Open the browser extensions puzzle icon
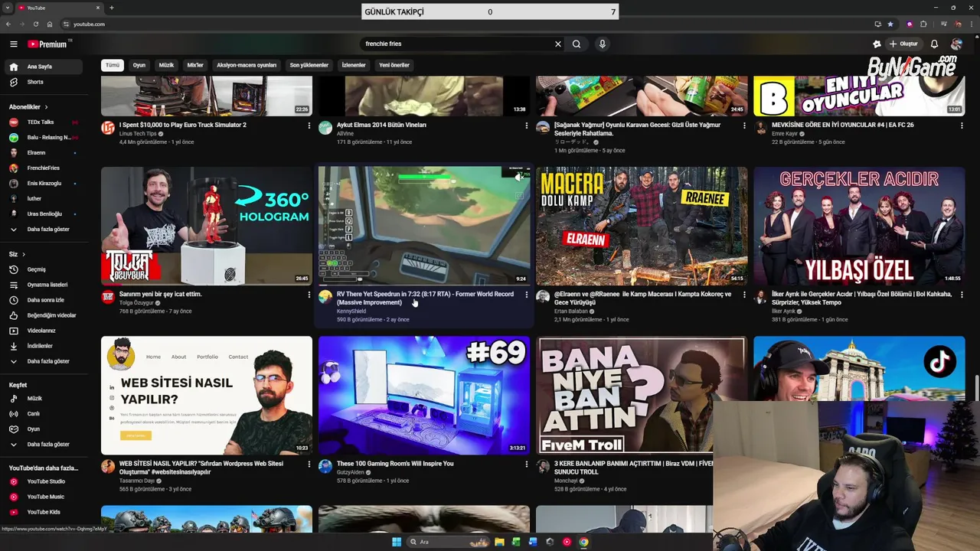980x551 pixels. click(x=923, y=24)
